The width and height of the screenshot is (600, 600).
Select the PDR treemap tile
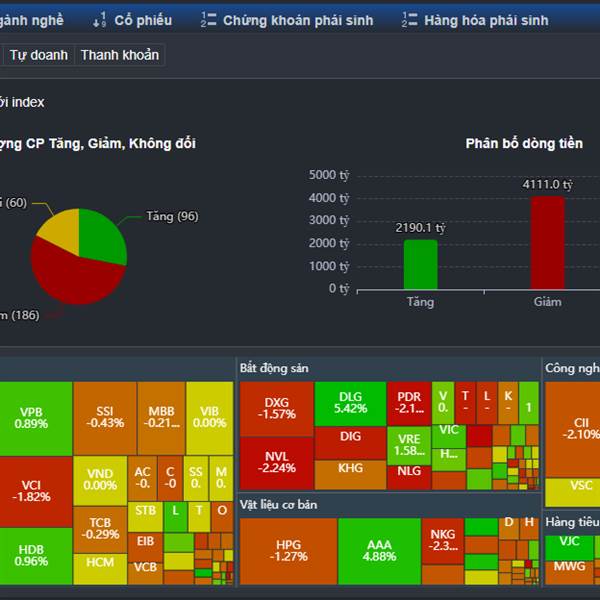409,403
